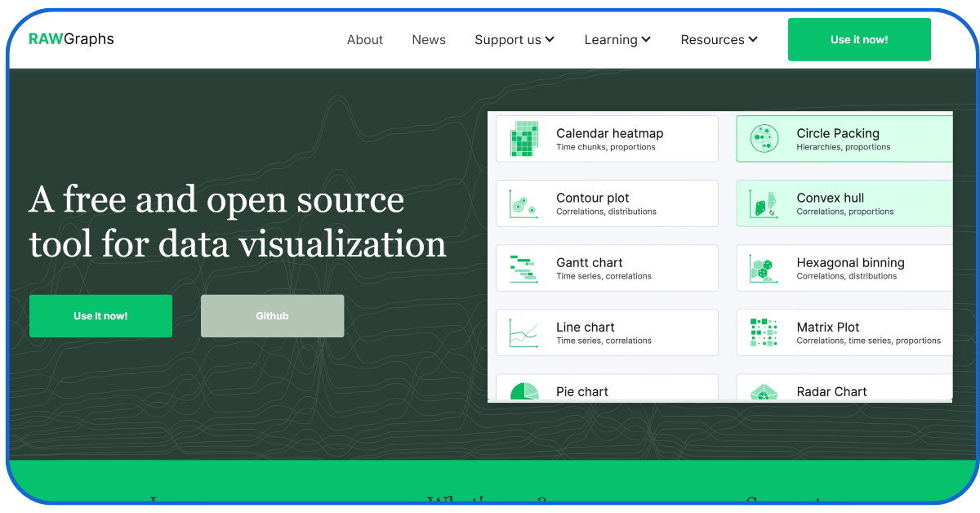Open the Github button below the headline
The width and height of the screenshot is (980, 513).
[x=272, y=315]
